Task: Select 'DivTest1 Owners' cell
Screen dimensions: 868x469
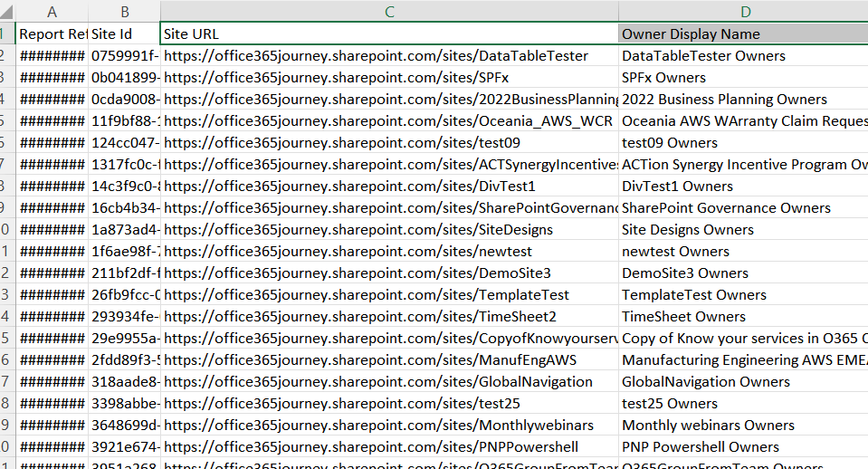Action: coord(743,186)
